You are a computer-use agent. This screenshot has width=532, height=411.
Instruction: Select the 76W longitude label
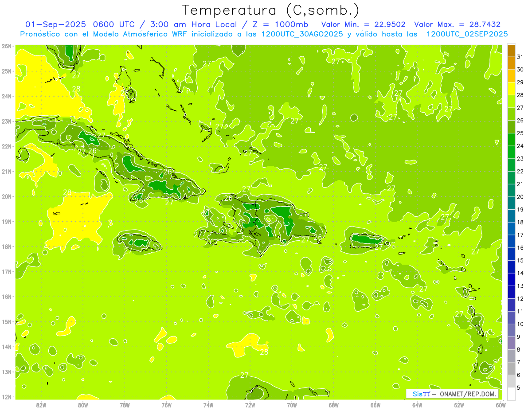pos(166,405)
